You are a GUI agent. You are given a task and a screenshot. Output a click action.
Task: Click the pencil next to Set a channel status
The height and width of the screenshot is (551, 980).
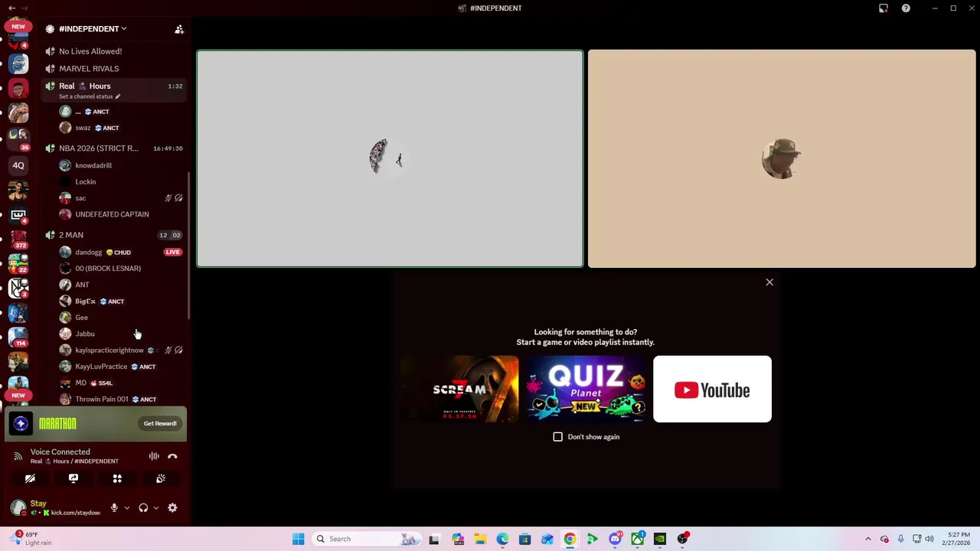tap(118, 96)
